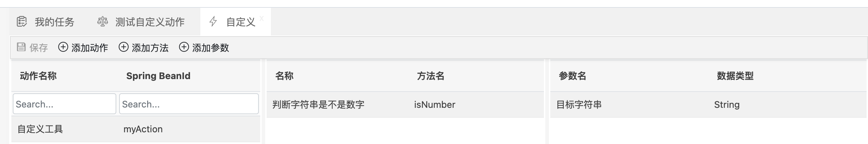
Task: Click the 动作名称 column header
Action: pyautogui.click(x=38, y=76)
